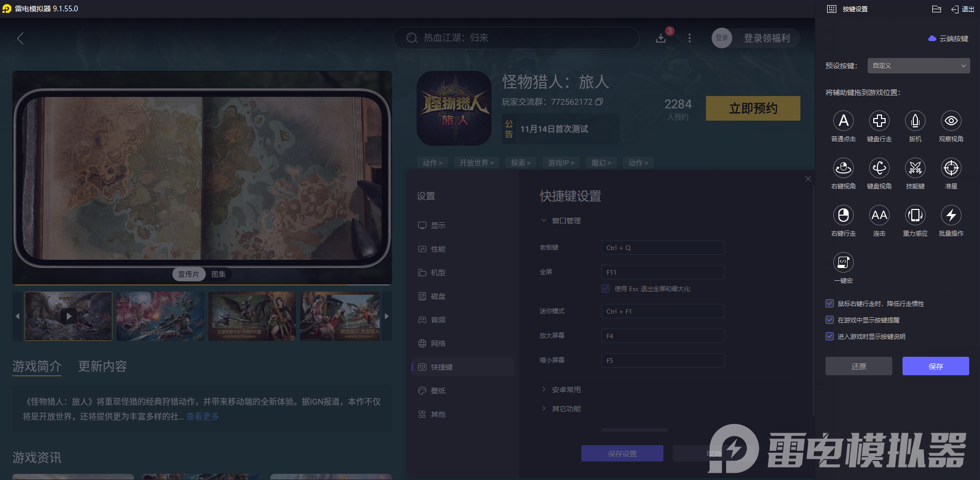Viewport: 980px width, 480px height.
Task: Pick the 技能键 skill key icon
Action: click(x=915, y=168)
